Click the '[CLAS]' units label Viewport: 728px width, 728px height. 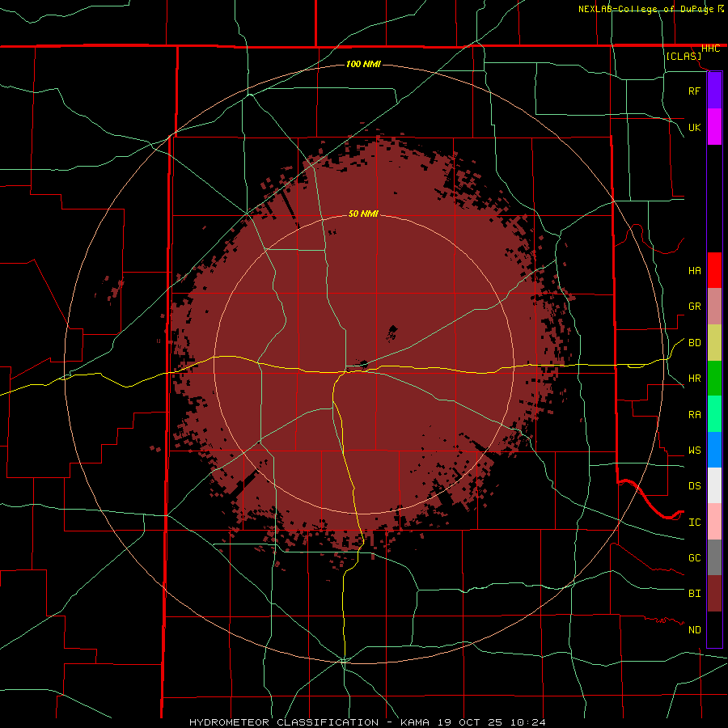pyautogui.click(x=684, y=56)
